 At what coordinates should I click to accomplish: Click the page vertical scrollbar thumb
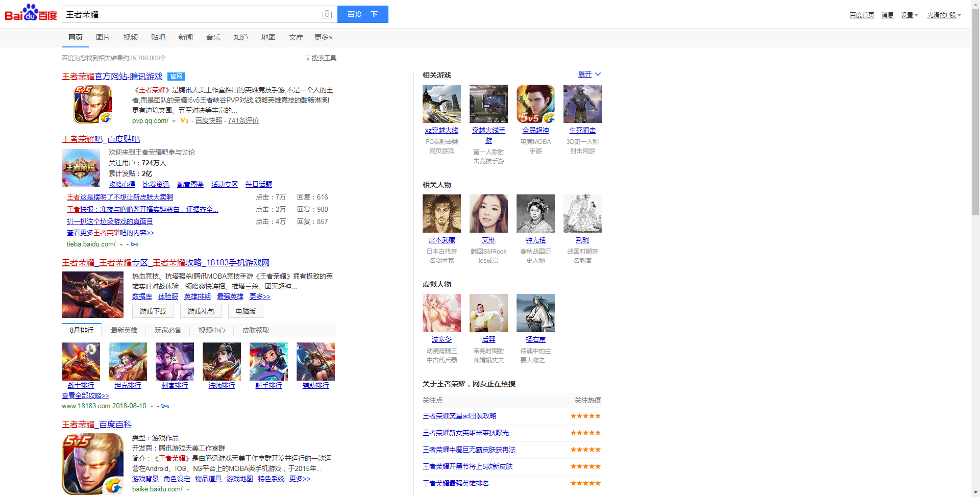click(x=975, y=112)
